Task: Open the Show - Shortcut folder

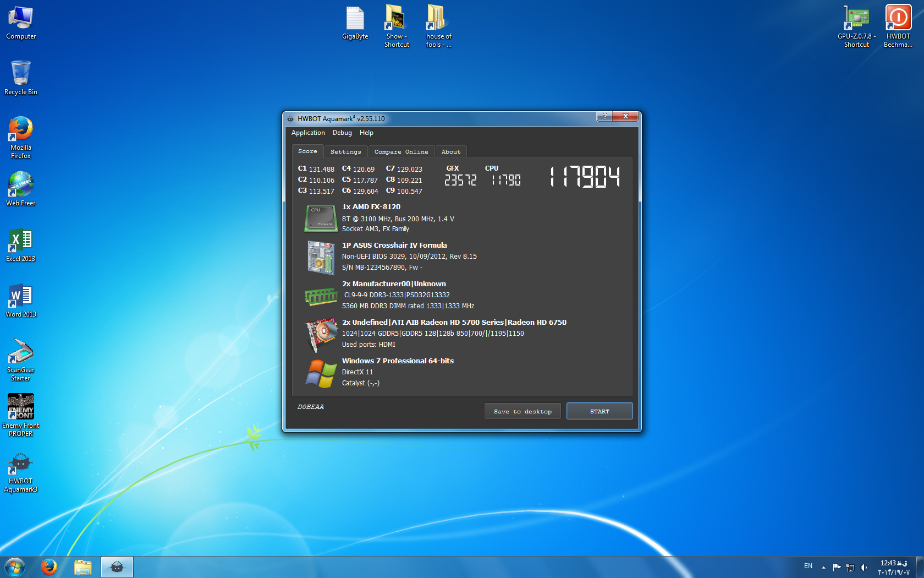Action: [397, 26]
